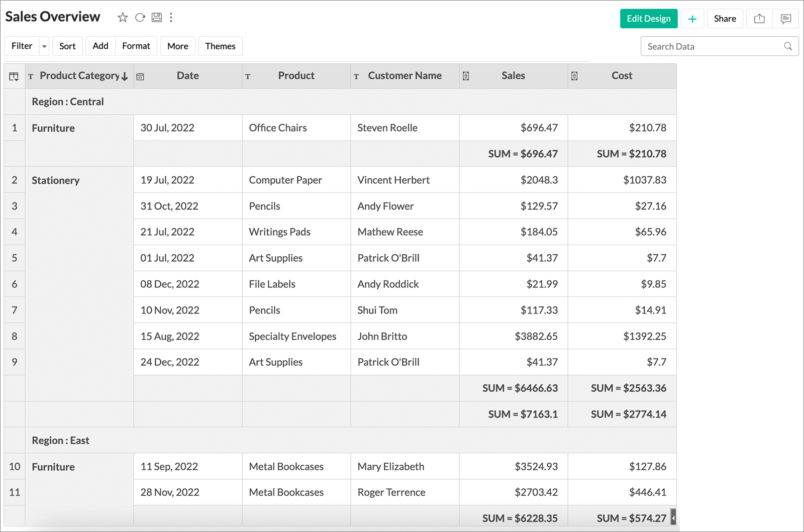
Task: Open the vertical three-dot options menu
Action: (171, 18)
